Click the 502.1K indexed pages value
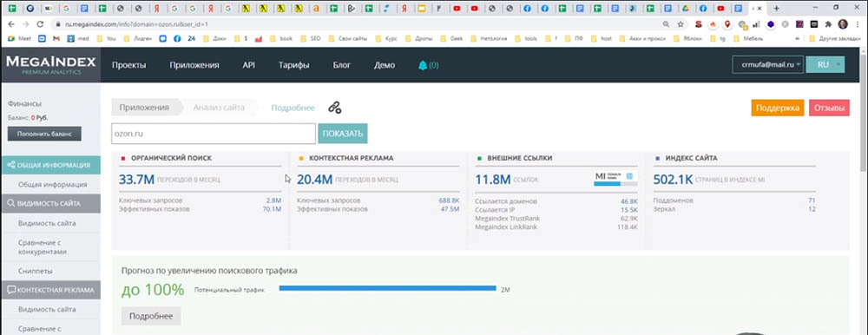The height and width of the screenshot is (335, 868). 674,180
